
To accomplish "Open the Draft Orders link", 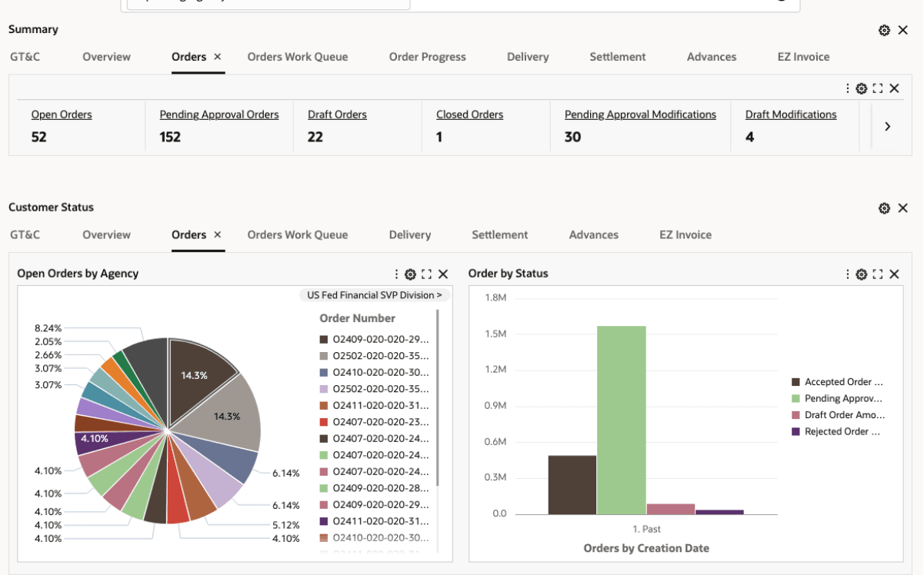I will coord(337,115).
